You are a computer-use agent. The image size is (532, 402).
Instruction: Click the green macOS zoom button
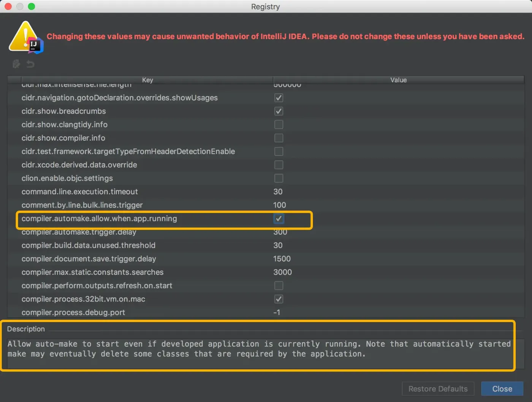point(32,6)
